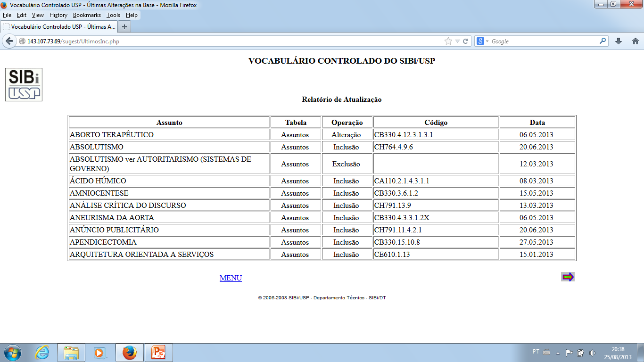Reload the page with the refresh icon
Viewport: 644px width, 362px height.
tap(465, 41)
